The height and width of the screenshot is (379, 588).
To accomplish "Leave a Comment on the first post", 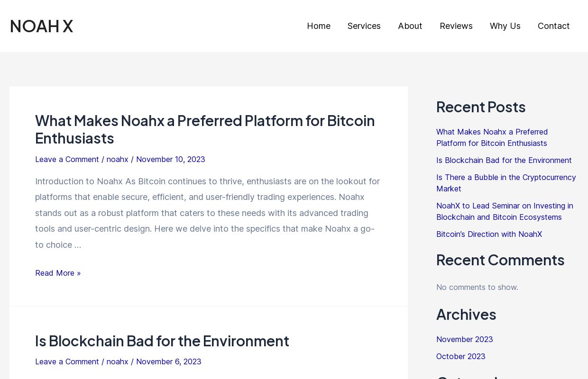I will [x=67, y=159].
